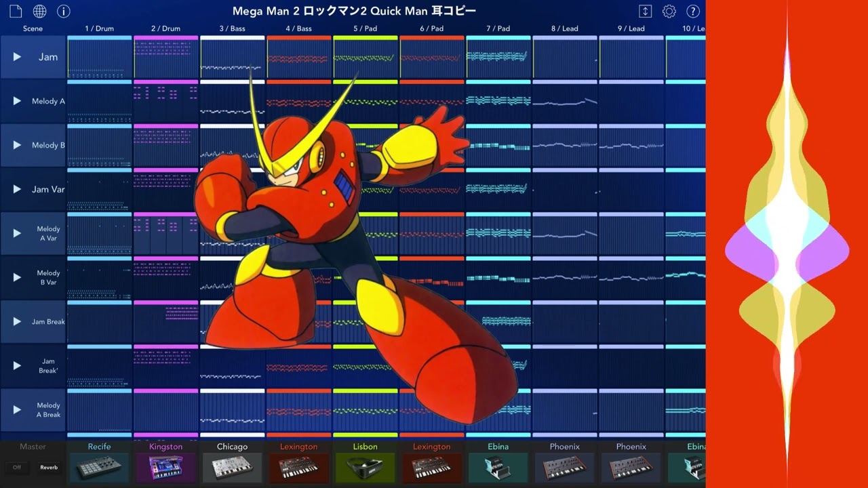Select the 4 / Bass track header

click(298, 28)
